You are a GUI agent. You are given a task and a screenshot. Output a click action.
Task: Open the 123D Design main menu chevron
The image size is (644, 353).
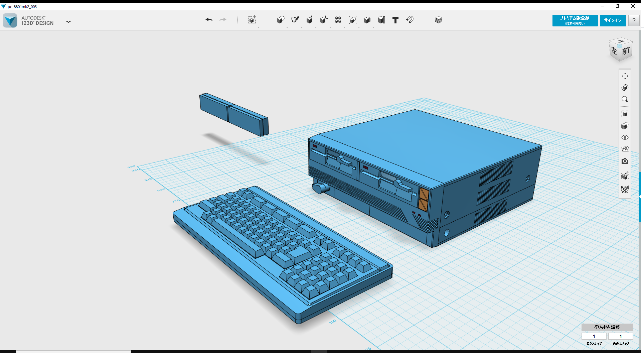click(x=68, y=21)
